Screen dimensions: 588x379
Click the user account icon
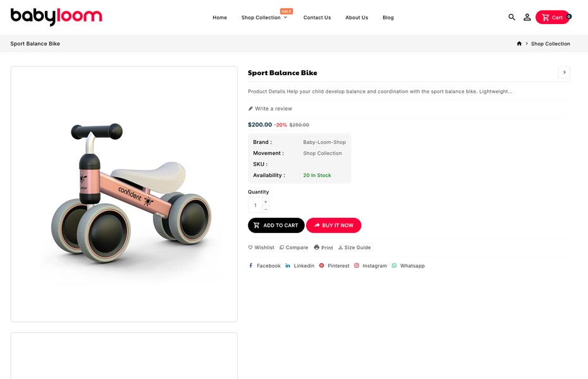[x=527, y=17]
